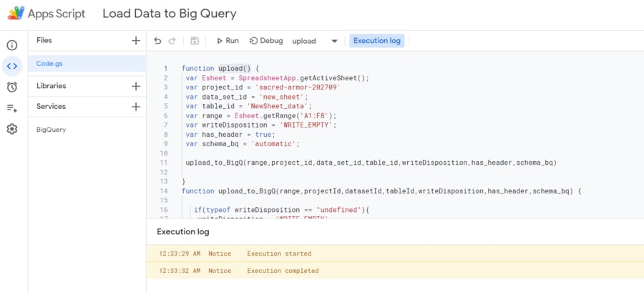Click the schema_bq = 'automatic' line
644x293 pixels.
243,144
